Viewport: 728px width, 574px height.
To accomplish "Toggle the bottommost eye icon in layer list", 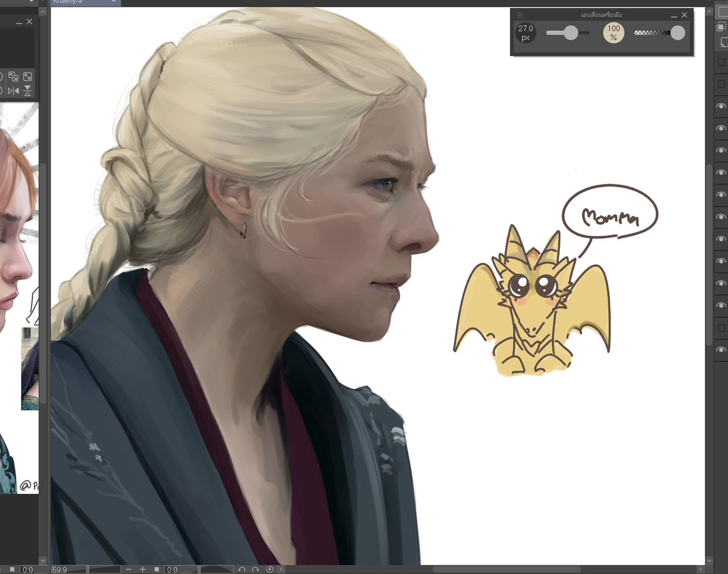I will (x=721, y=350).
